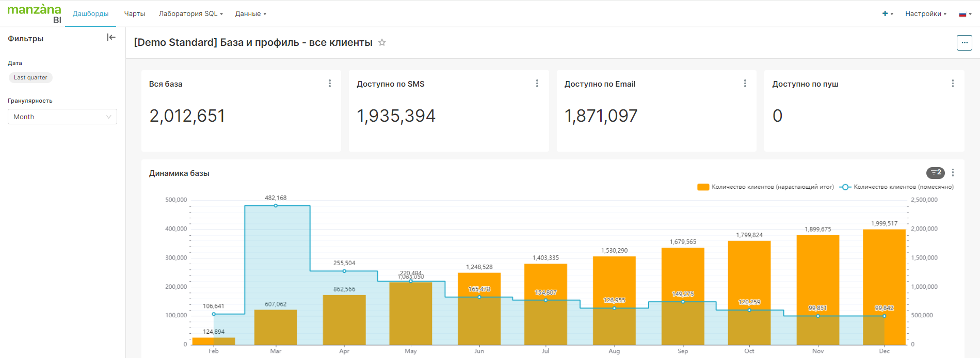Expand the Данные menu
This screenshot has width=980, height=358.
coord(250,14)
